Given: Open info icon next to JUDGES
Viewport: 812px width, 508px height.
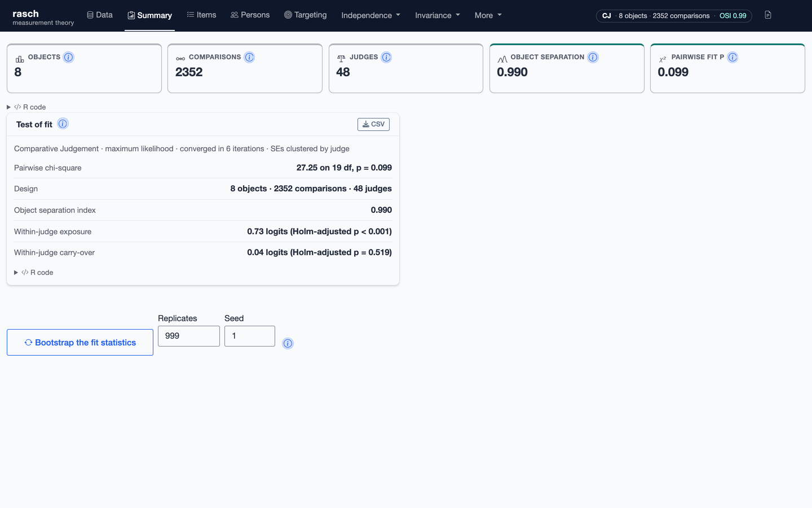Looking at the screenshot, I should click(386, 57).
